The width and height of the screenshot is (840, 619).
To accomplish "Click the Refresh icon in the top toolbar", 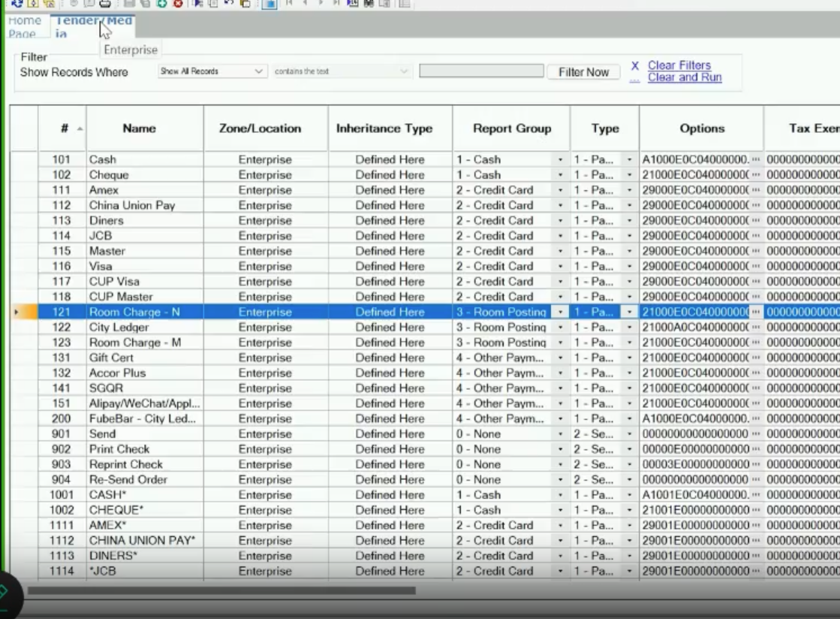I will tap(17, 4).
